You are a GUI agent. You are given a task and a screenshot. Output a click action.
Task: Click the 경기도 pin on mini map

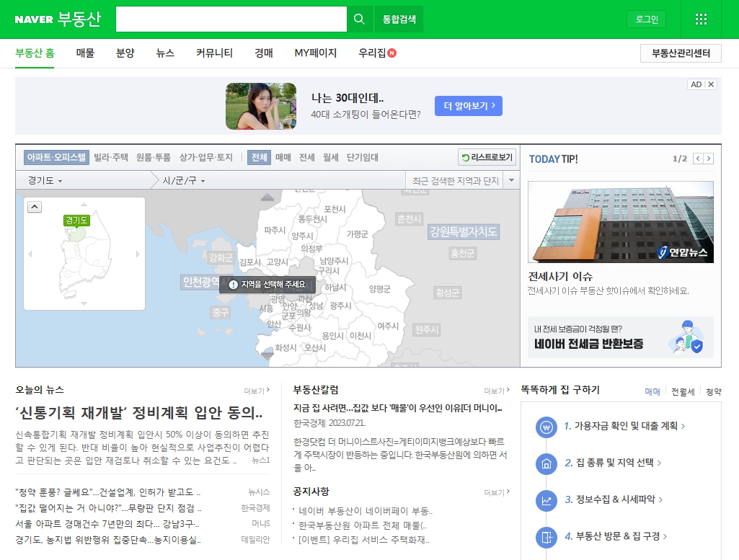pos(76,221)
